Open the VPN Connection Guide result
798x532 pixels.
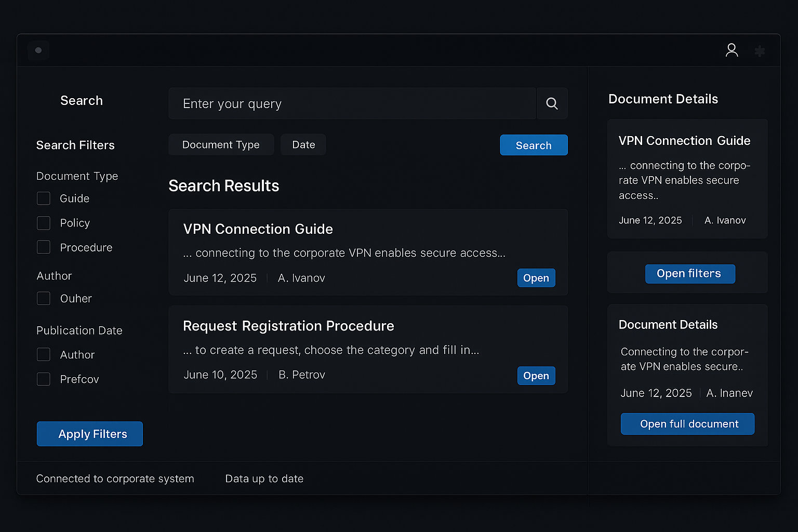pos(536,278)
